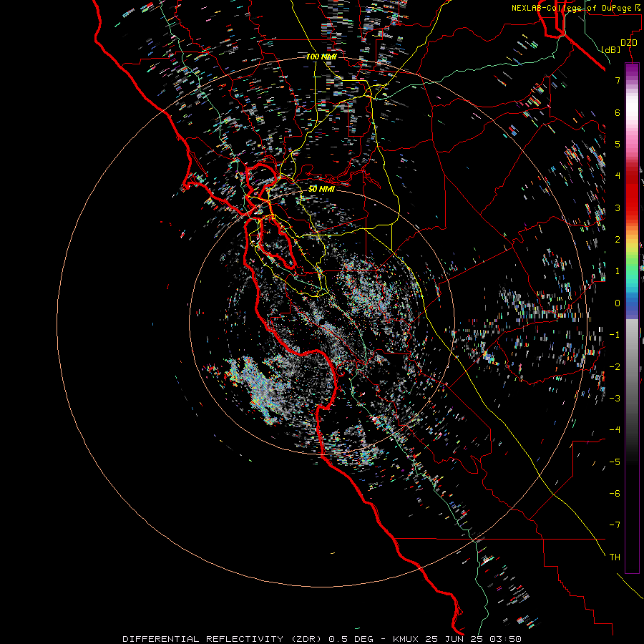Click the 100 NMI range ring label
Viewport: 644px width, 644px height.
click(x=321, y=57)
